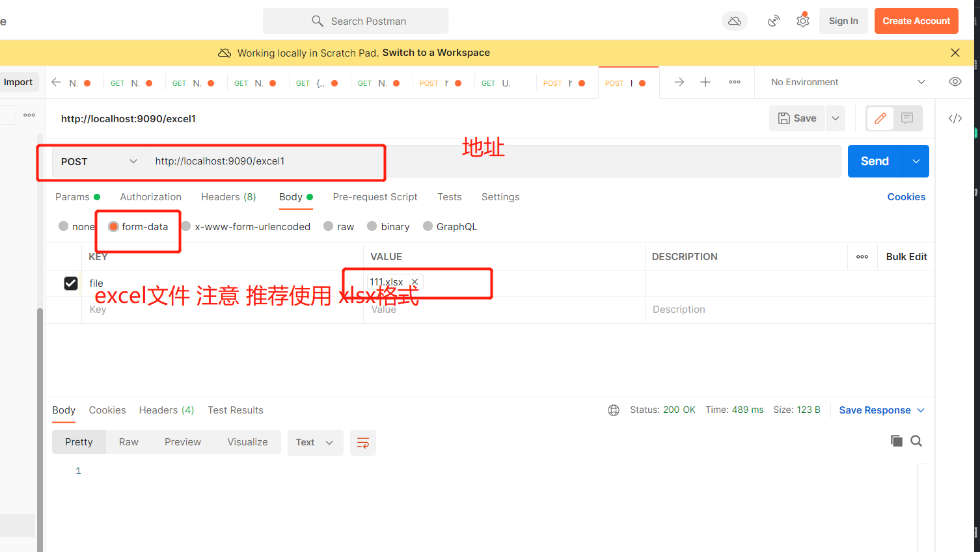This screenshot has height=552, width=980.
Task: Click the offline cloud icon
Action: point(734,20)
